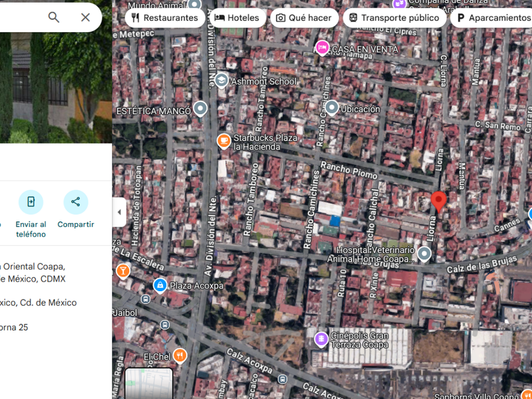This screenshot has height=399, width=532.
Task: Click the Compañía de Danza theater marker
Action: tap(400, 4)
